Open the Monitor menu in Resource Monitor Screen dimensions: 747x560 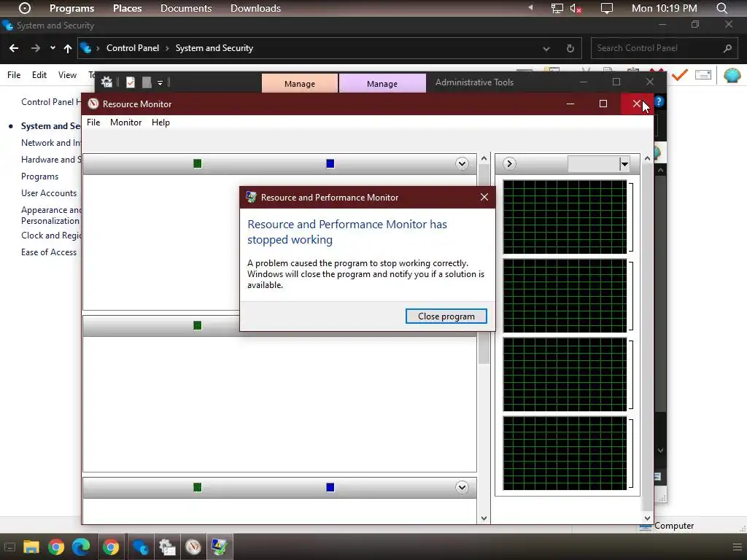coord(125,122)
